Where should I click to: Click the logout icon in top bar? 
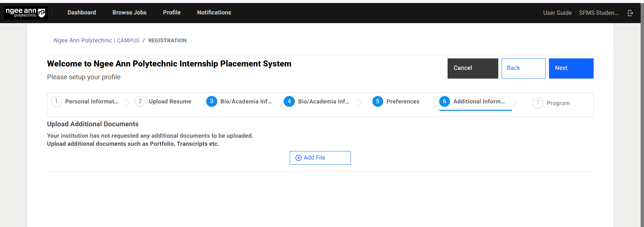point(630,13)
